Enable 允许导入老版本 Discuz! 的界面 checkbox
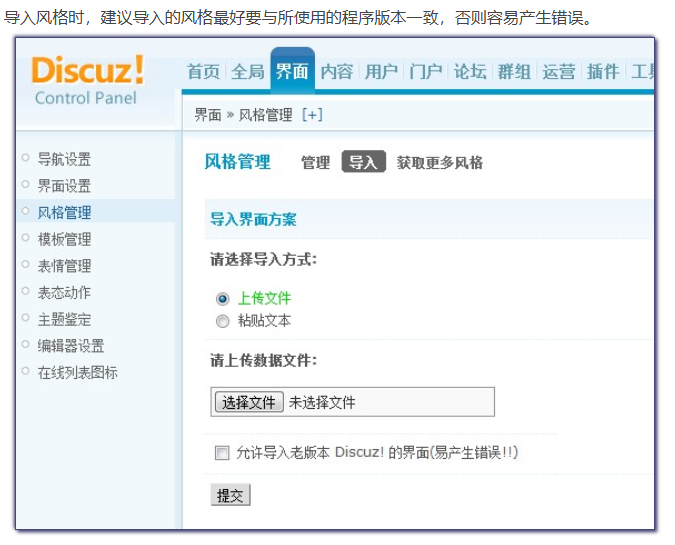This screenshot has width=675, height=545. point(222,453)
